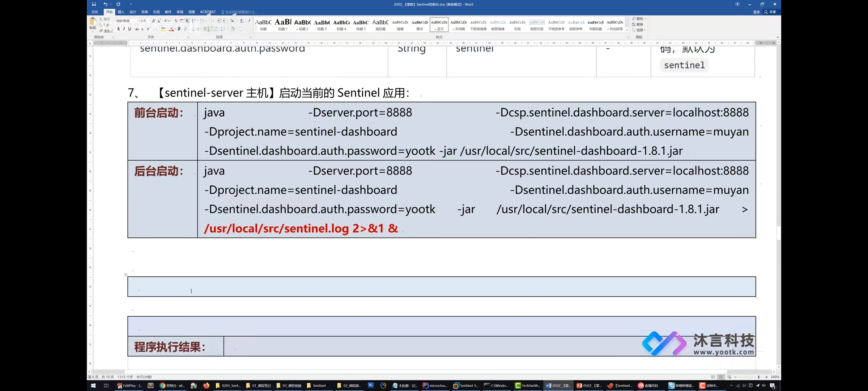Click the 340% zoom level indicator

[775, 377]
